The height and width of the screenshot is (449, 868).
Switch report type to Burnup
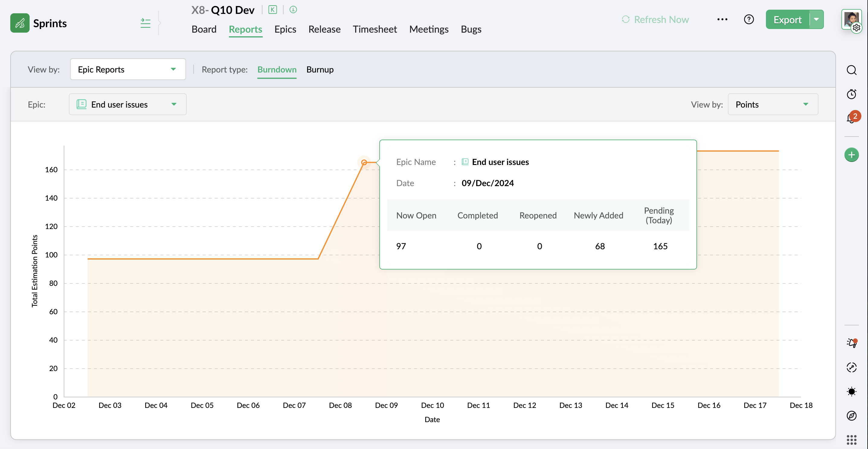tap(320, 69)
